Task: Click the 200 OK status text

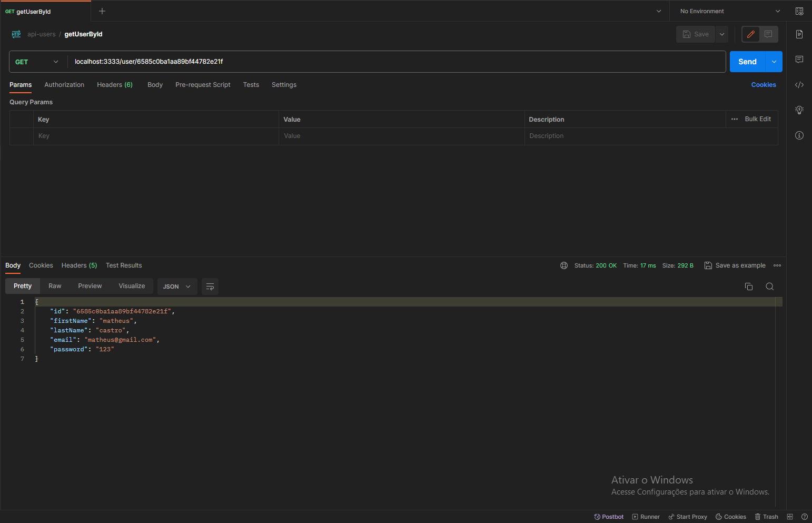Action: [x=606, y=265]
